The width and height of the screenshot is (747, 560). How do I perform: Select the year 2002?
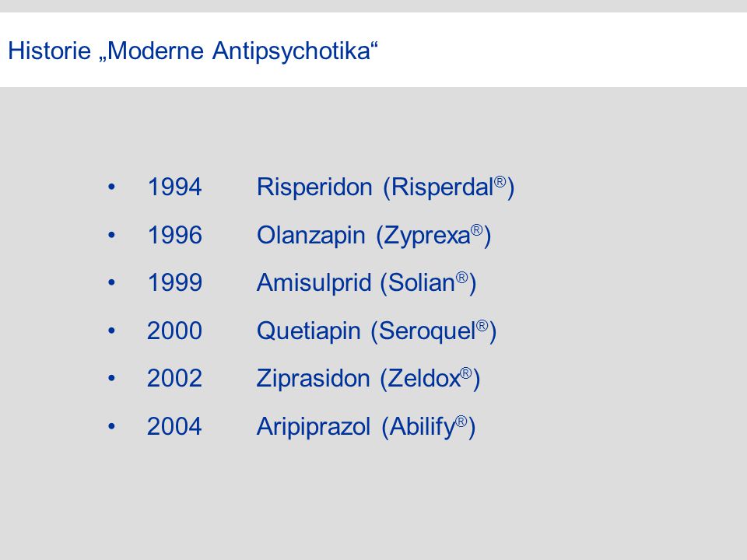pos(174,378)
